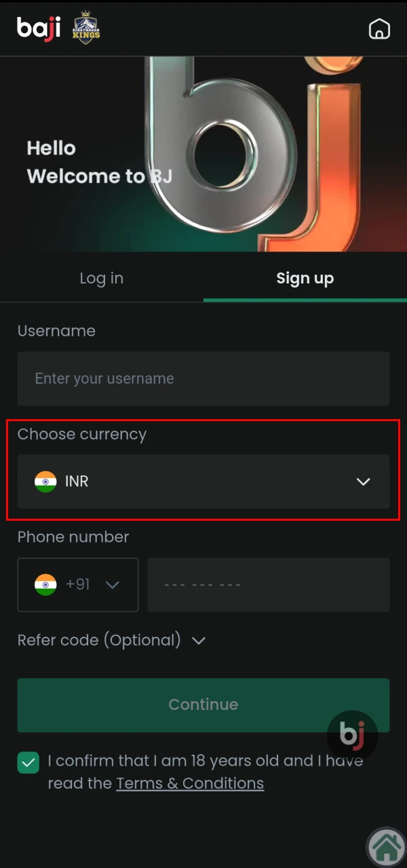The height and width of the screenshot is (868, 407).
Task: Click the green house floating button
Action: (386, 846)
